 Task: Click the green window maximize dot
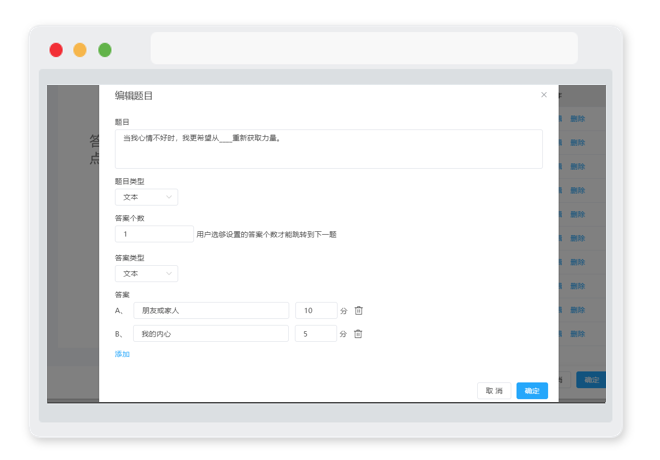coord(105,50)
